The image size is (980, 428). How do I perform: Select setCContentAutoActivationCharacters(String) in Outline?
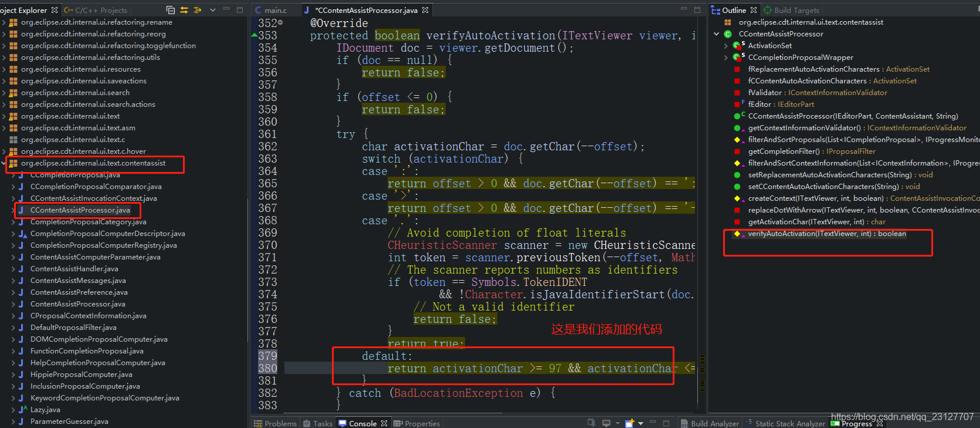(x=834, y=187)
